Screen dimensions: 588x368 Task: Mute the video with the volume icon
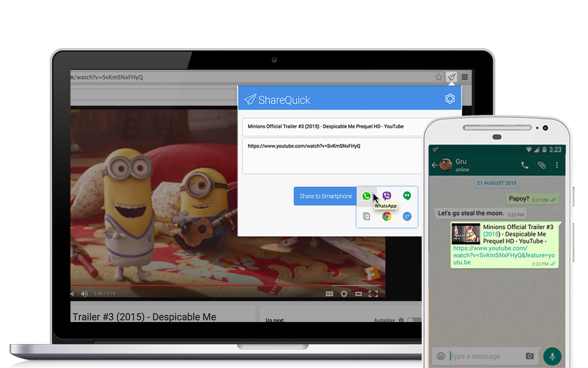coord(85,293)
